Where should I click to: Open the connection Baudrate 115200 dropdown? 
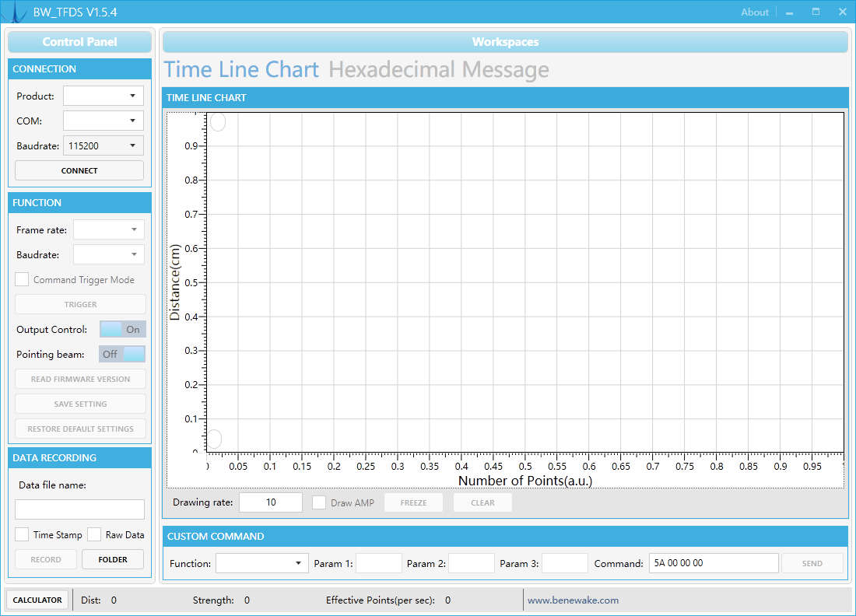103,145
